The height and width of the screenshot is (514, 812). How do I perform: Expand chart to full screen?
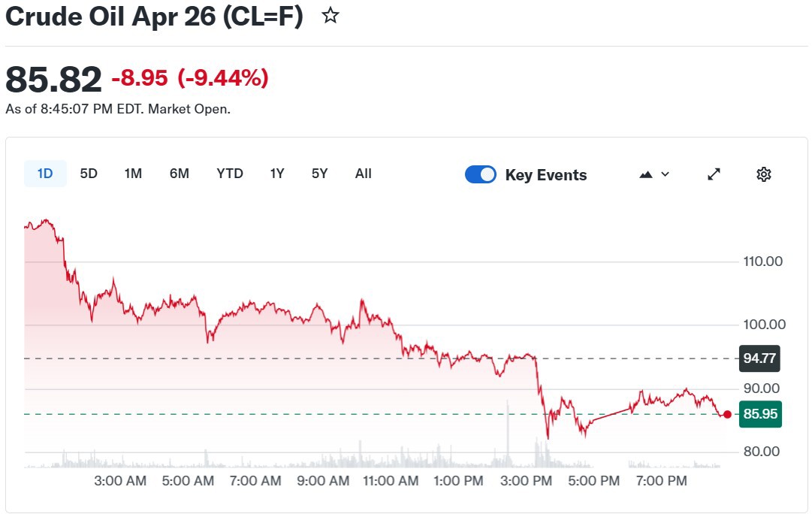click(x=714, y=174)
